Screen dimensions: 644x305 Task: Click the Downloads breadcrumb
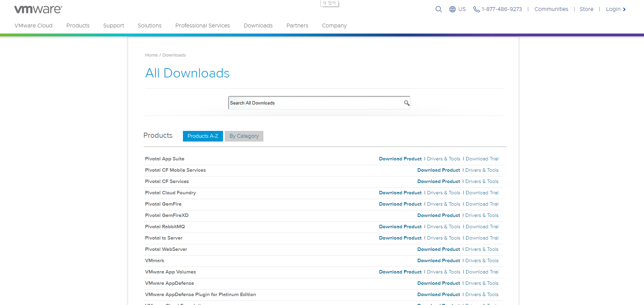click(174, 55)
